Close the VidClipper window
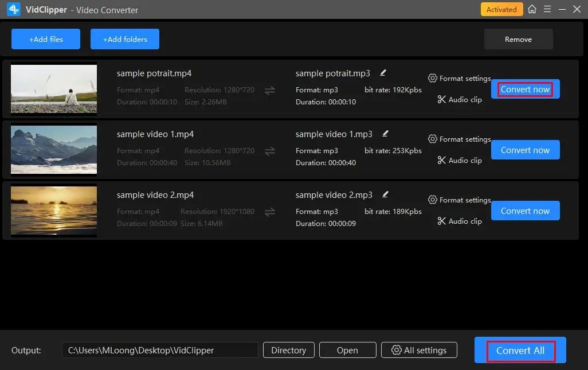This screenshot has width=588, height=370. pos(577,9)
